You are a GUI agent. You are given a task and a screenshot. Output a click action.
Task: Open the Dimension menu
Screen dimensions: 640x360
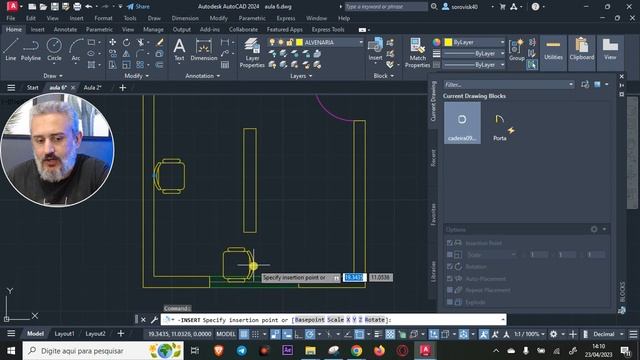tap(185, 18)
